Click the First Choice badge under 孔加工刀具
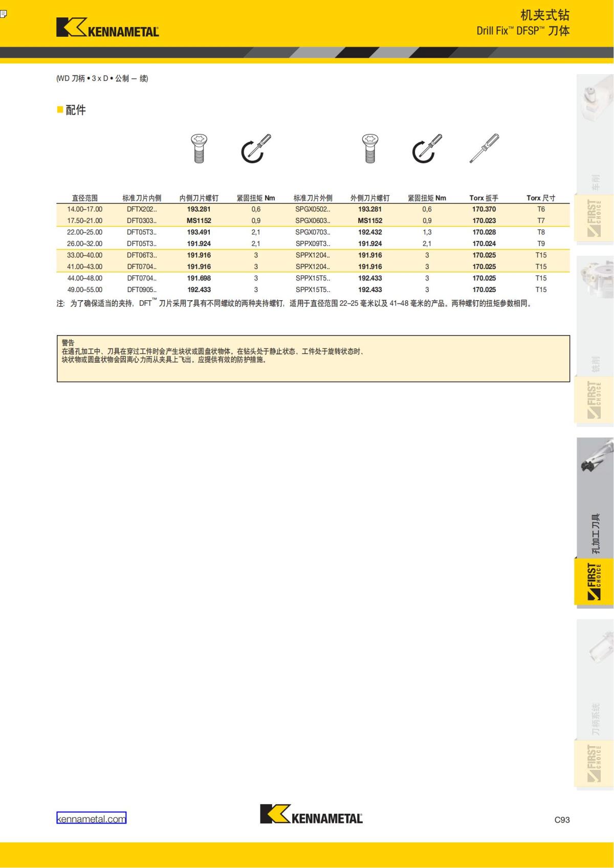 (594, 582)
